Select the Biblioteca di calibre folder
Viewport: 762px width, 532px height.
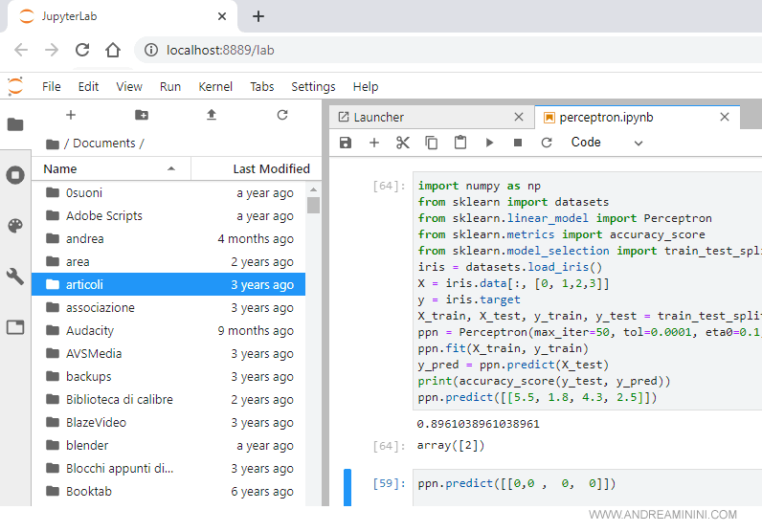pyautogui.click(x=168, y=399)
